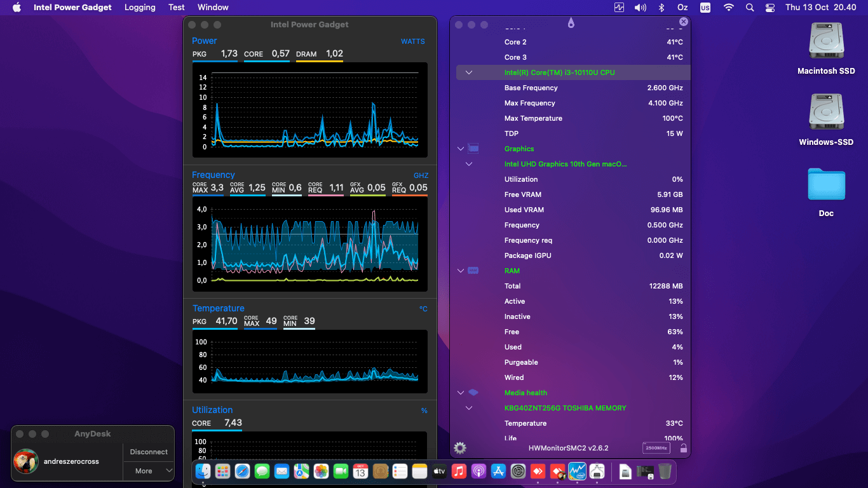This screenshot has height=488, width=868.
Task: Click the 2500MHz frequency button in HWMonitorSMC2
Action: [655, 448]
